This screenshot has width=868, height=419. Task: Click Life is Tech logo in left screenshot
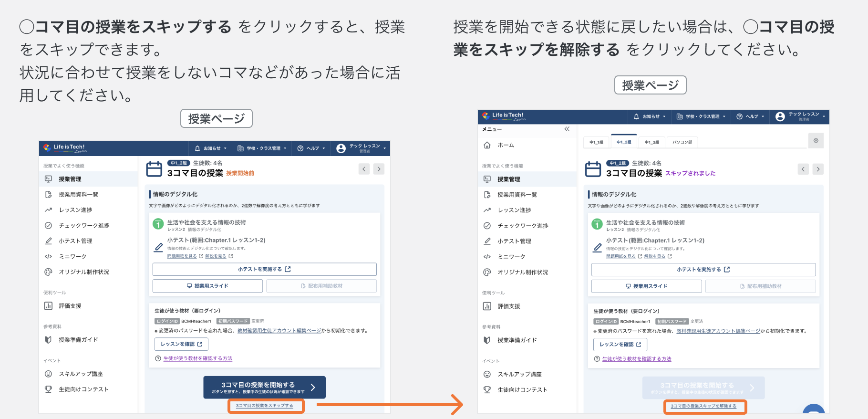click(64, 148)
